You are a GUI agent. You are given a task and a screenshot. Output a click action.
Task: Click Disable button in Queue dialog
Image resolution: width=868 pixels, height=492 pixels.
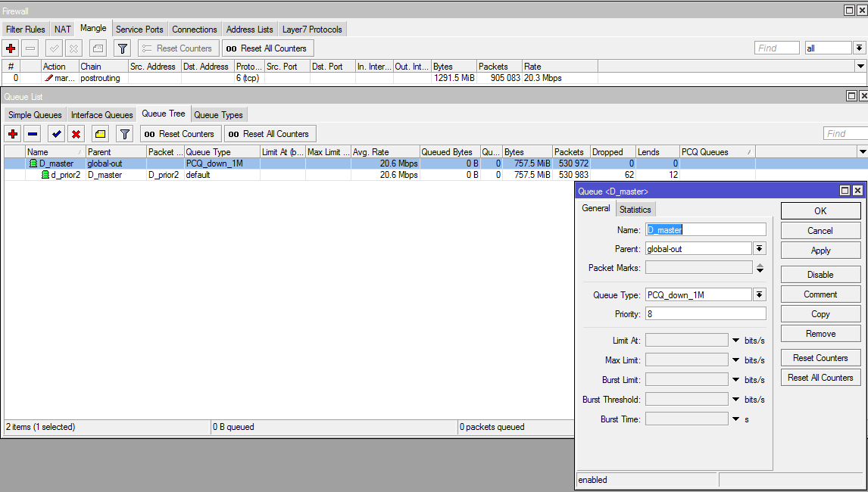pos(820,275)
